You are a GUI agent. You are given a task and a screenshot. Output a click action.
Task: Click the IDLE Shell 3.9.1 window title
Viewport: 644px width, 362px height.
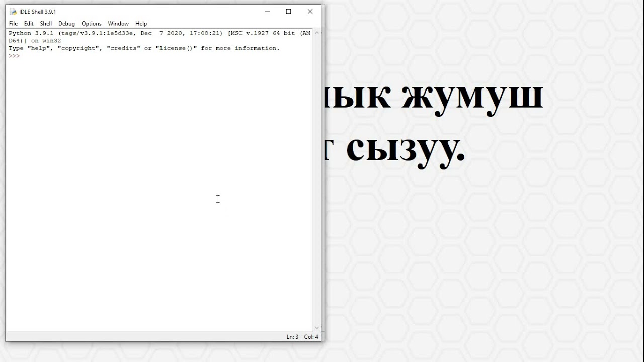coord(38,12)
